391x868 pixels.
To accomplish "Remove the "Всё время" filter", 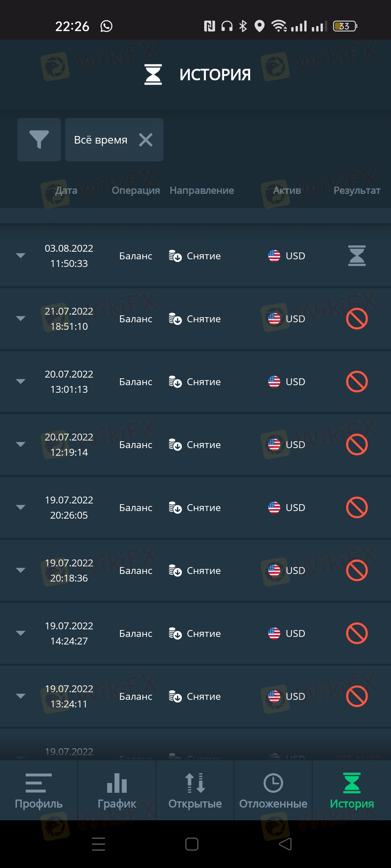I will [146, 140].
